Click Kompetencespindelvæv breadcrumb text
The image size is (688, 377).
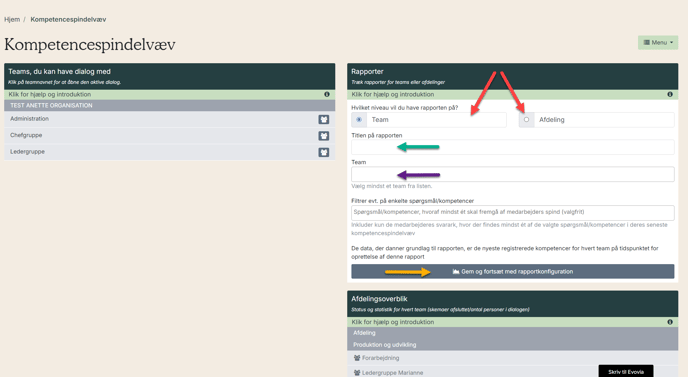click(68, 19)
